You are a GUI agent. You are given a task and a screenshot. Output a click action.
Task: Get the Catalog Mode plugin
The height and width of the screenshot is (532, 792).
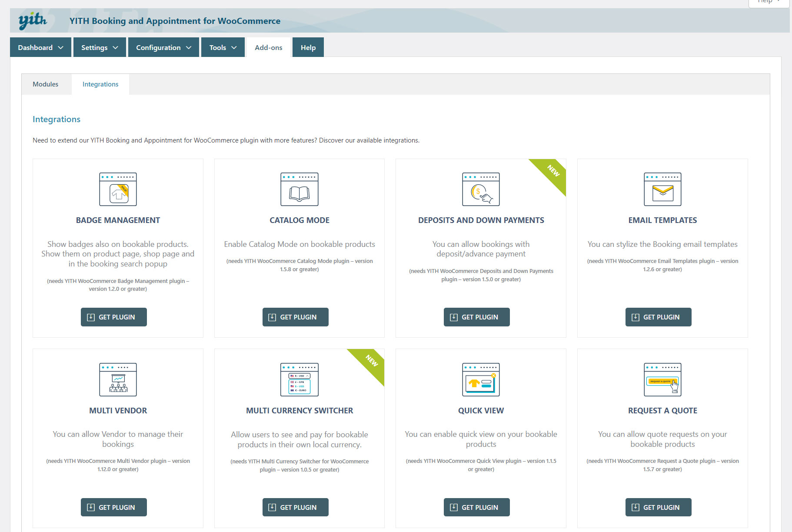click(296, 317)
